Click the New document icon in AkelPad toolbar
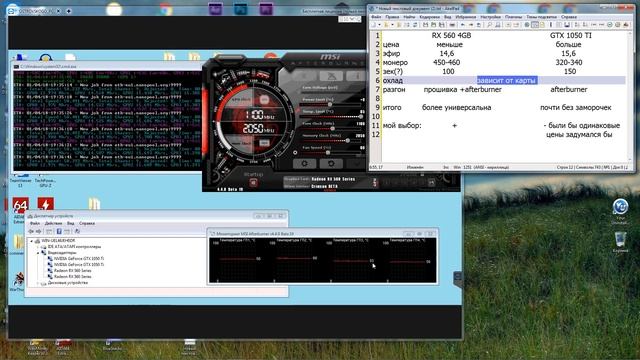The height and width of the screenshot is (360, 640). [373, 25]
